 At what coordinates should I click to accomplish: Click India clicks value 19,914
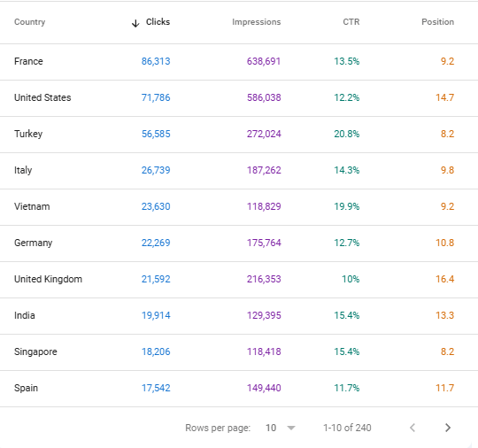156,315
